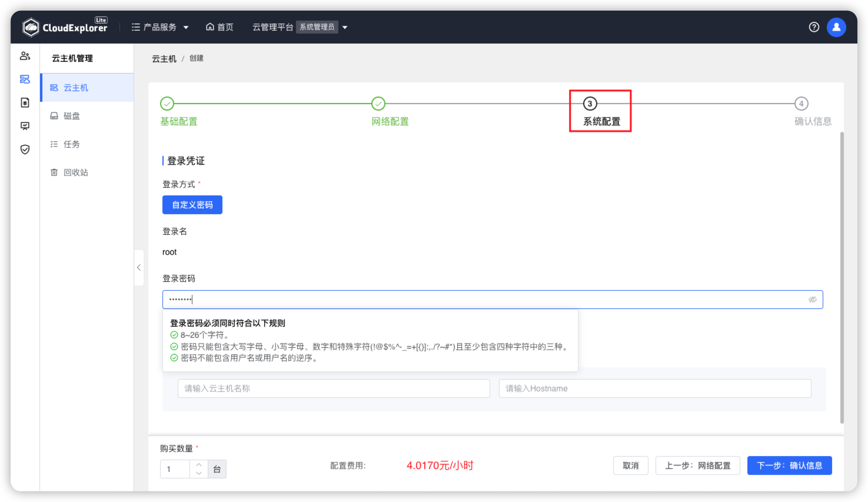Click the CloudExplorer Lite logo
This screenshot has width=868, height=502.
pos(64,27)
